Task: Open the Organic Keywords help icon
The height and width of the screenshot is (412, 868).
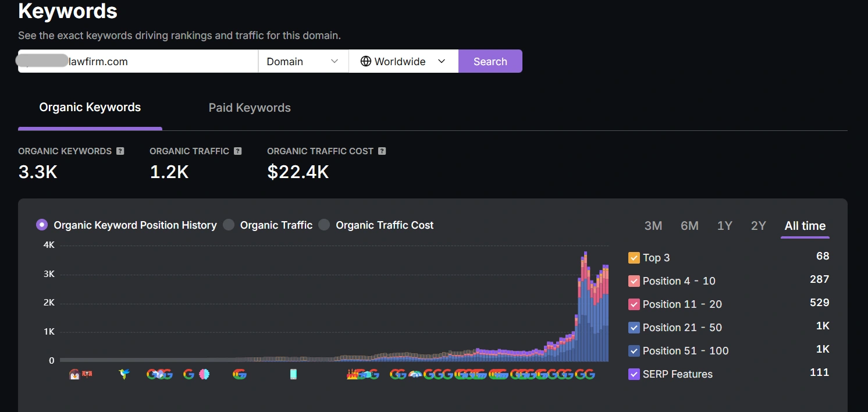Action: (x=120, y=151)
